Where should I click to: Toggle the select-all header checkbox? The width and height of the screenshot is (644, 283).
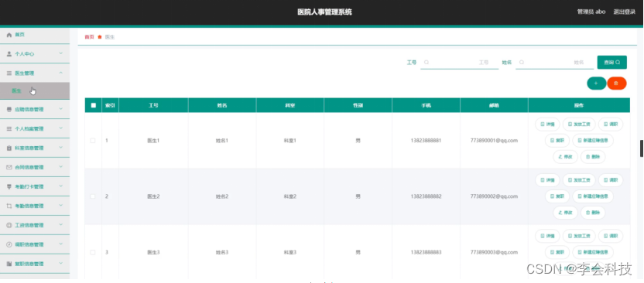click(x=93, y=105)
